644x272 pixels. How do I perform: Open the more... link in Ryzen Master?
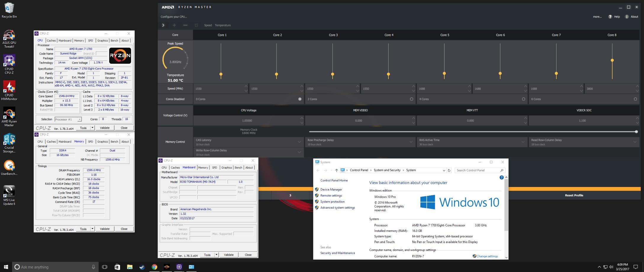597,17
